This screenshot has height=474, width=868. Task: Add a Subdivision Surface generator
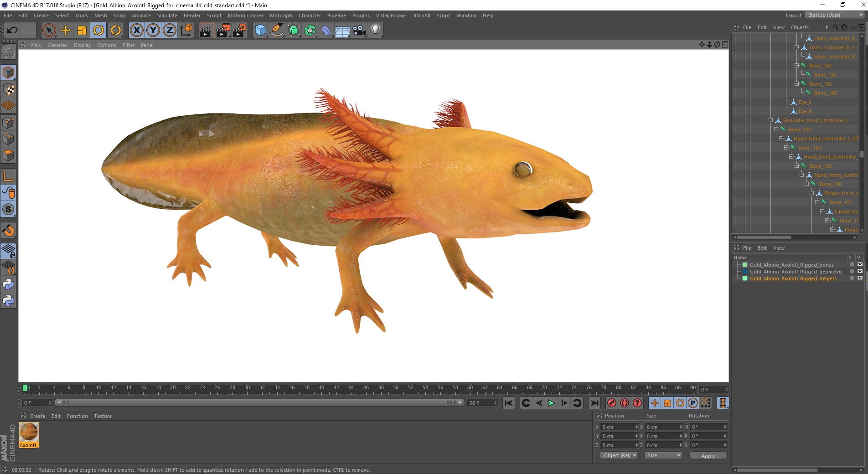[x=294, y=31]
